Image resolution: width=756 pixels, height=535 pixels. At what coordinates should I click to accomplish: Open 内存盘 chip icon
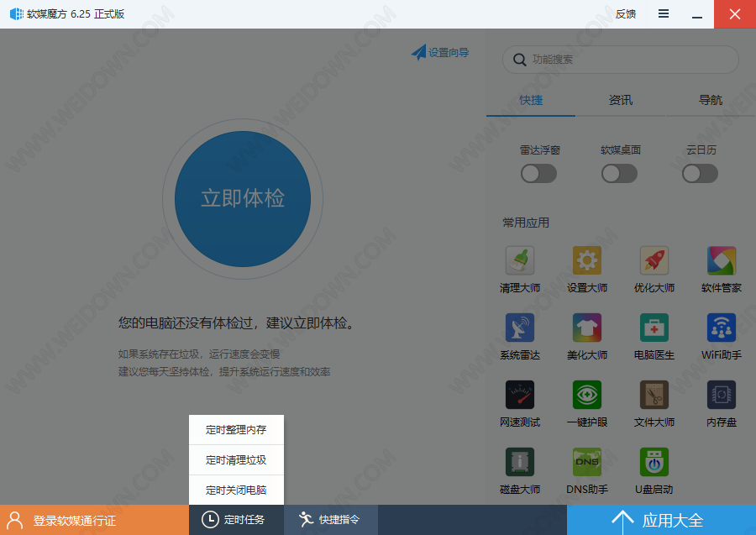(722, 395)
